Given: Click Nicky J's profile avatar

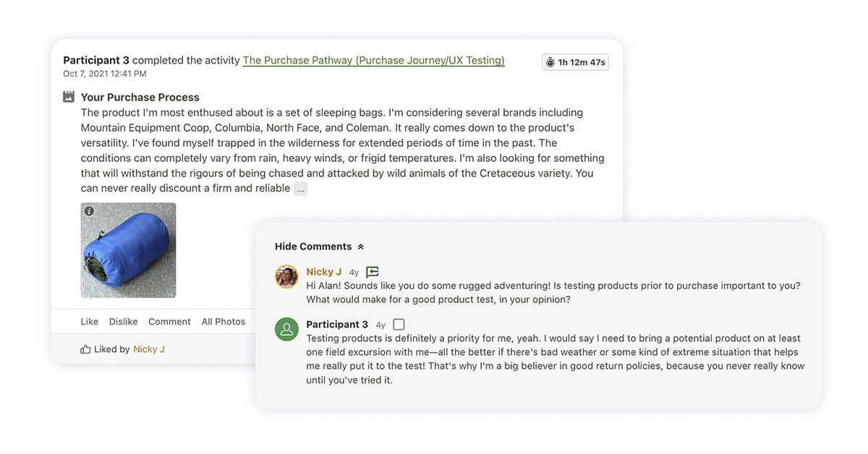Looking at the screenshot, I should (287, 277).
